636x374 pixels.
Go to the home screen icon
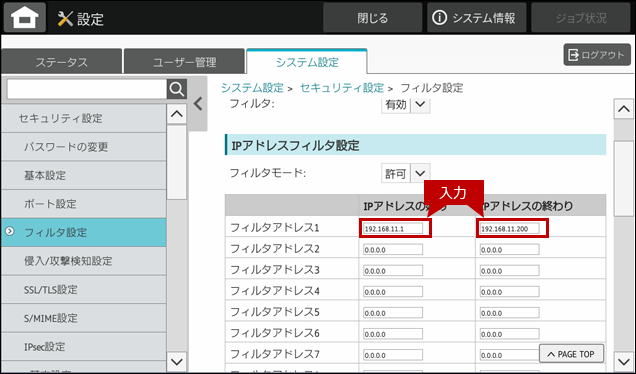25,17
